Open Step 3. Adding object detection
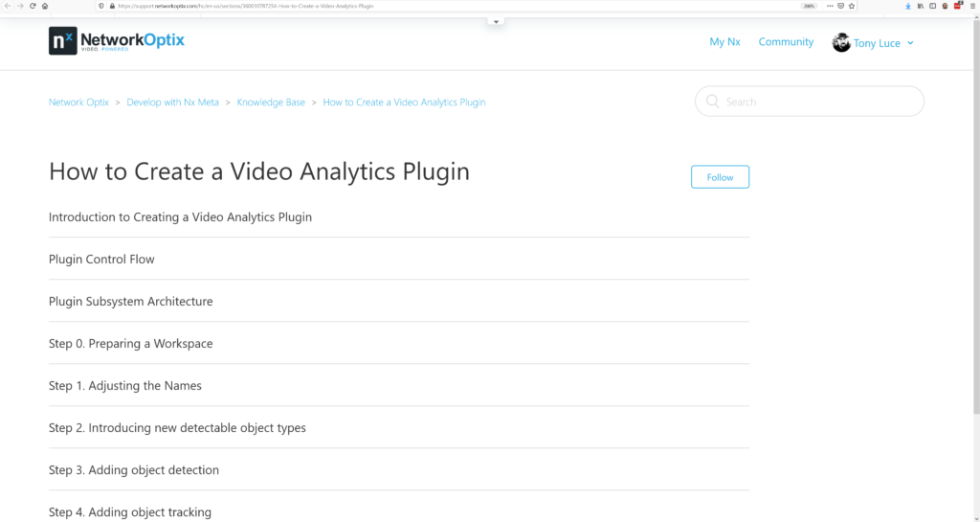 (x=134, y=470)
